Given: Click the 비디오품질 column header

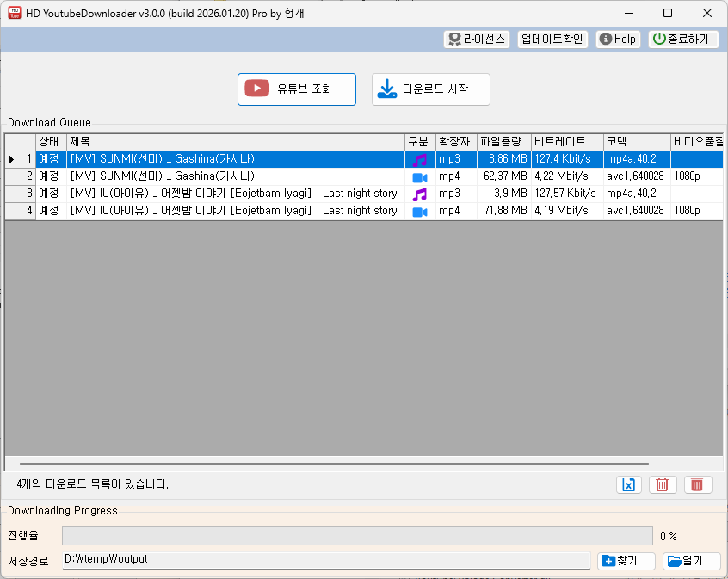Looking at the screenshot, I should 697,142.
